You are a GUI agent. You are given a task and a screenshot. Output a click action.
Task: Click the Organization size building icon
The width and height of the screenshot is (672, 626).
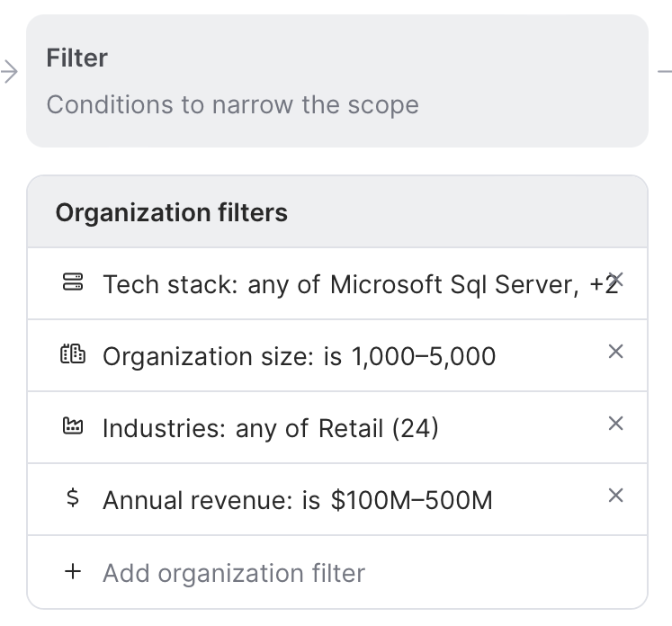click(72, 355)
